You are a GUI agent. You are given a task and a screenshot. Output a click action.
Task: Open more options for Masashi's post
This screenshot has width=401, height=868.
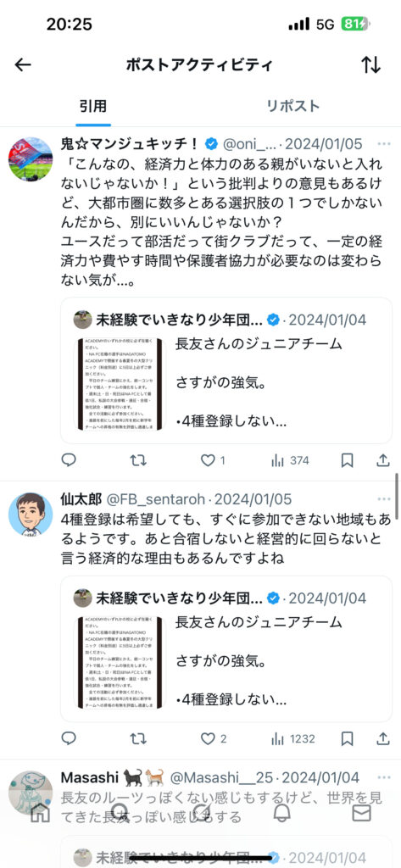click(x=384, y=777)
